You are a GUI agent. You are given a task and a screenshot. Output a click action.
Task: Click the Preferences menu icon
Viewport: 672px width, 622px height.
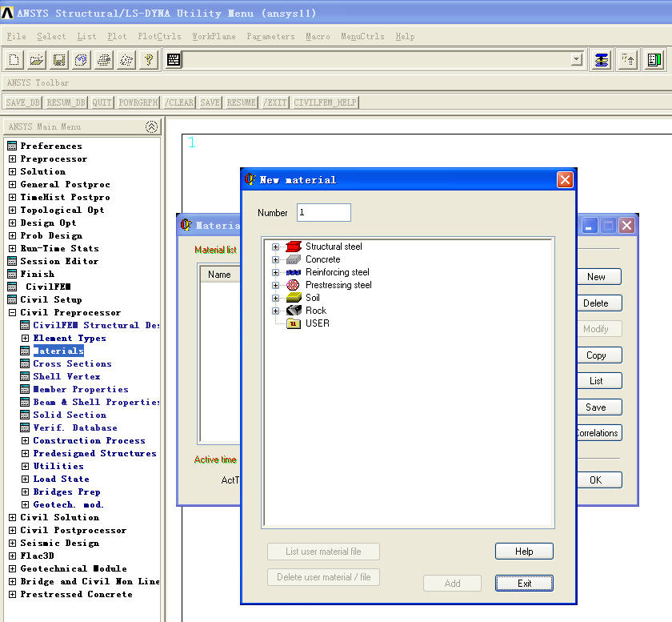point(12,146)
